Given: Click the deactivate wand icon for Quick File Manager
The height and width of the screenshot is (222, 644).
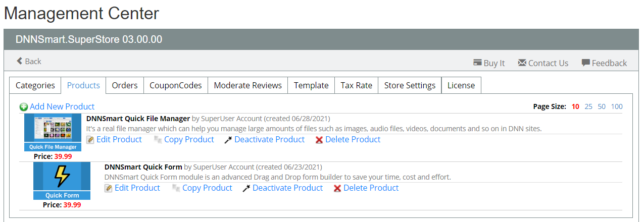Looking at the screenshot, I should coord(228,140).
